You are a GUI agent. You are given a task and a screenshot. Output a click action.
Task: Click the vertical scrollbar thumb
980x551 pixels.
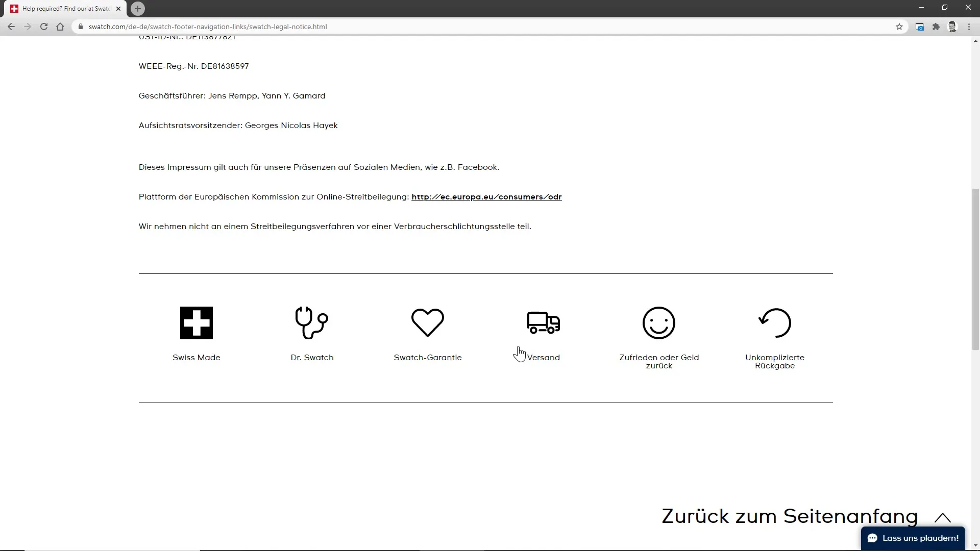click(975, 269)
